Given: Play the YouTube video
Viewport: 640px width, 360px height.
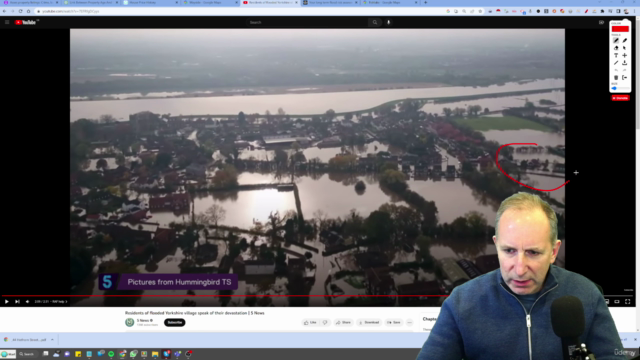Looking at the screenshot, I should pyautogui.click(x=7, y=302).
